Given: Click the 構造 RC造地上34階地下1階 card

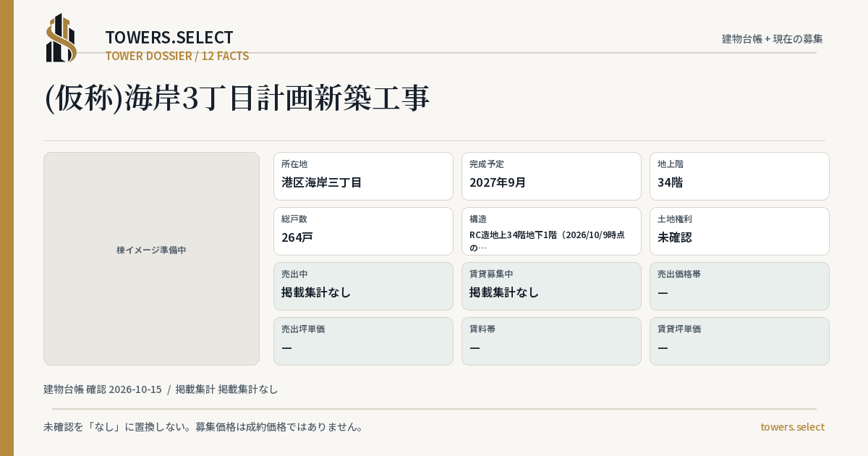Looking at the screenshot, I should [551, 231].
